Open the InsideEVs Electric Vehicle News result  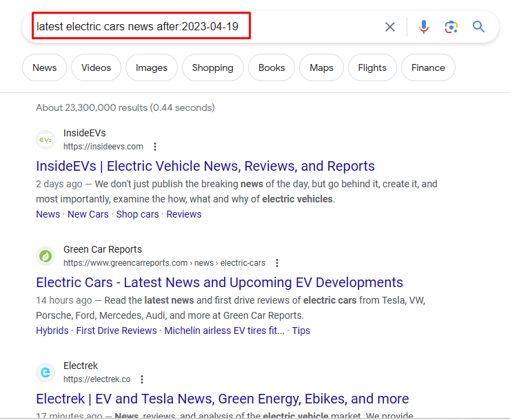[x=205, y=166]
